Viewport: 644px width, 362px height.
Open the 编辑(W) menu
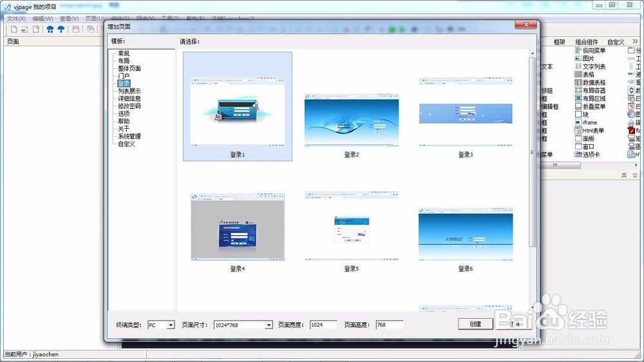click(43, 19)
